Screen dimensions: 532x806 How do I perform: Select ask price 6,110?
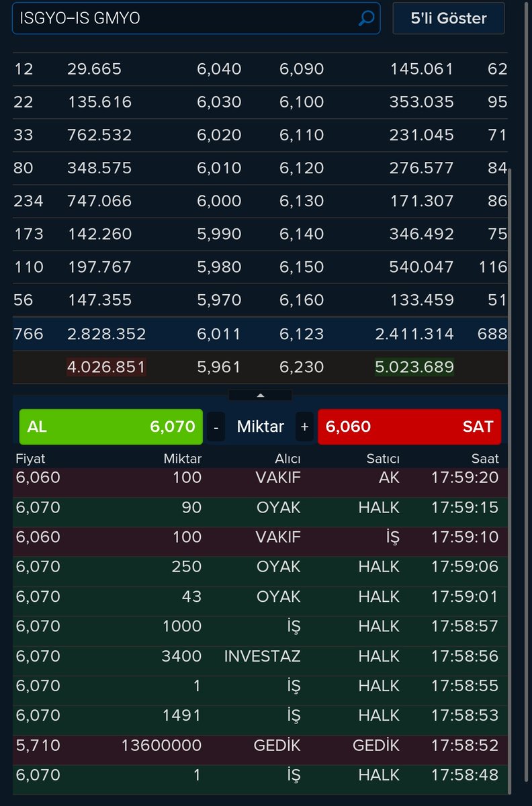[x=302, y=135]
